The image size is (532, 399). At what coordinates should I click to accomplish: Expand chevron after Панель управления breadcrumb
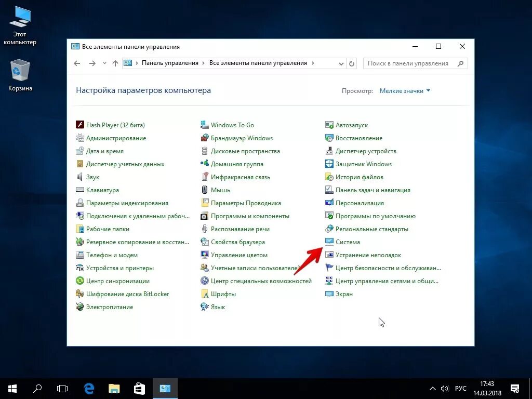[203, 63]
